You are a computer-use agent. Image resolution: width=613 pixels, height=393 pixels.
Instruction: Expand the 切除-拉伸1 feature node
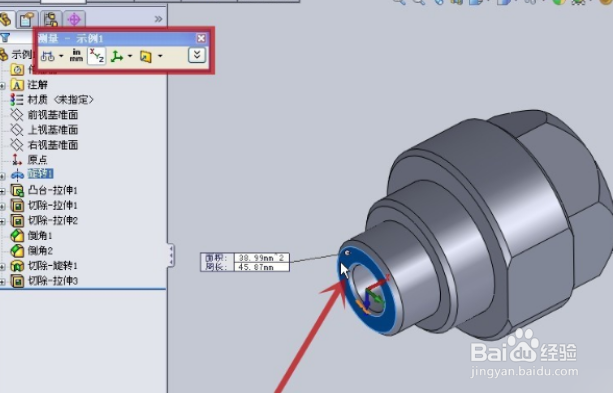tap(2, 206)
